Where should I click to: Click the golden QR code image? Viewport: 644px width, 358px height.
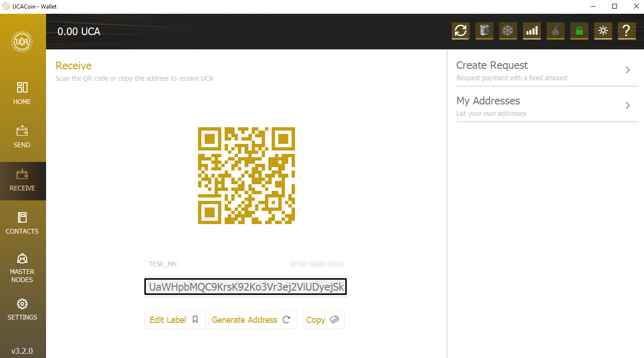click(246, 176)
